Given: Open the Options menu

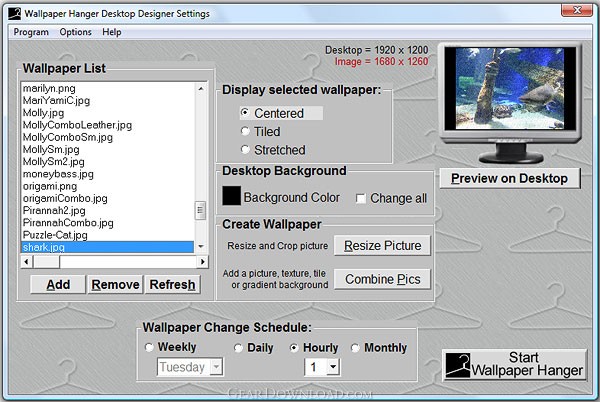Looking at the screenshot, I should click(x=75, y=32).
